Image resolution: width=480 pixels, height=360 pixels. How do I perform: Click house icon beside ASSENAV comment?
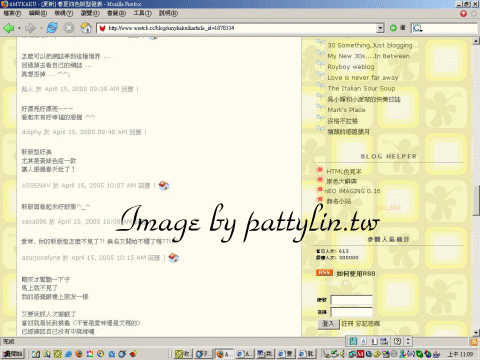[x=164, y=186]
